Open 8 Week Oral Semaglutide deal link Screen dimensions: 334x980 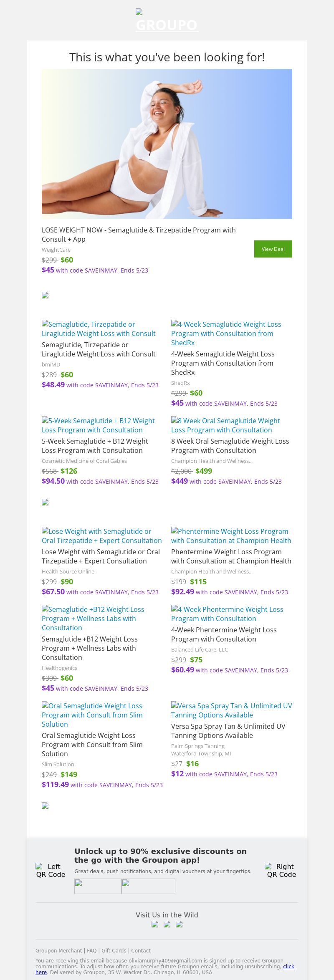(x=225, y=425)
